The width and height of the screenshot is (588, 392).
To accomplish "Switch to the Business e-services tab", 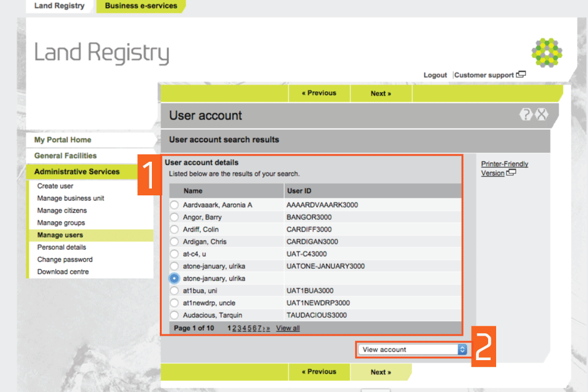I will coord(141,6).
